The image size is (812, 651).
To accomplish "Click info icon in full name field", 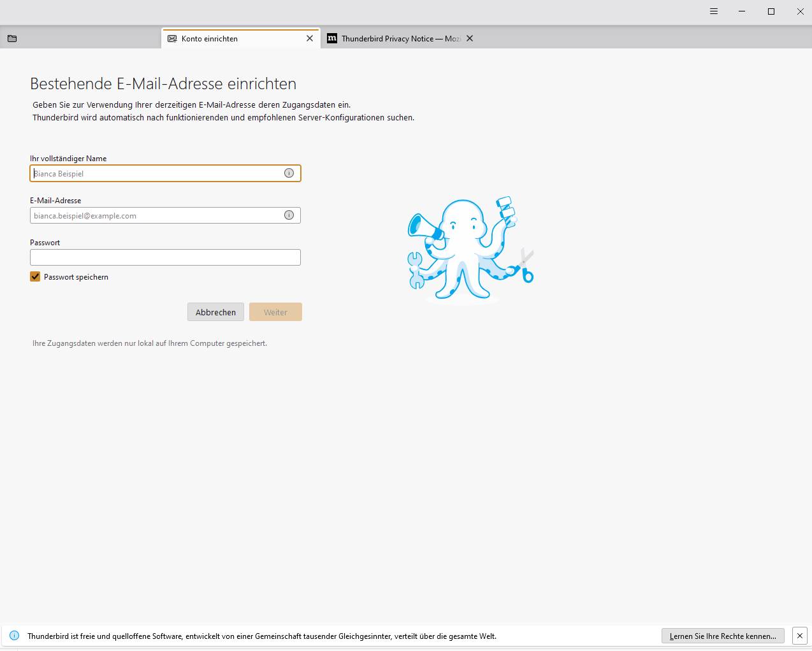I will (x=289, y=173).
